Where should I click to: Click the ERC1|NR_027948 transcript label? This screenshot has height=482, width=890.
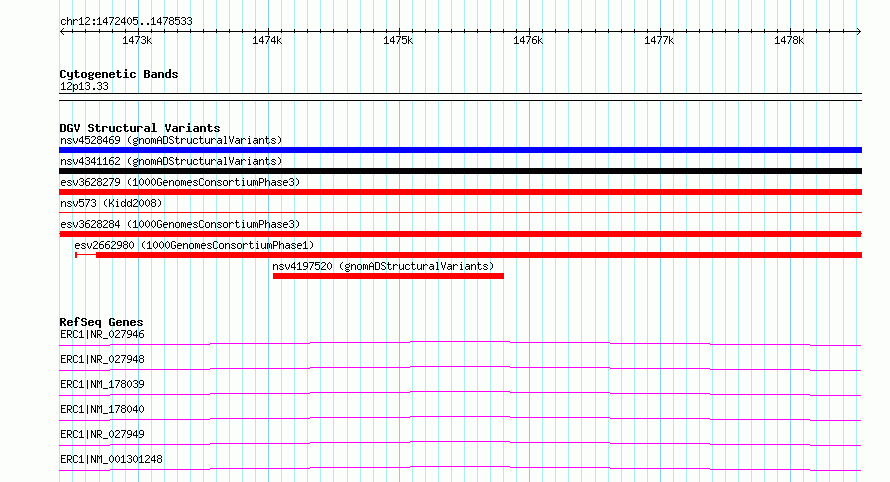coord(102,359)
